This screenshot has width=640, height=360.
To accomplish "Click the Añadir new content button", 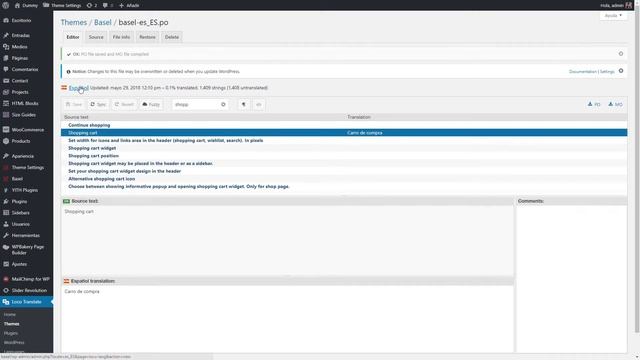I will click(129, 5).
